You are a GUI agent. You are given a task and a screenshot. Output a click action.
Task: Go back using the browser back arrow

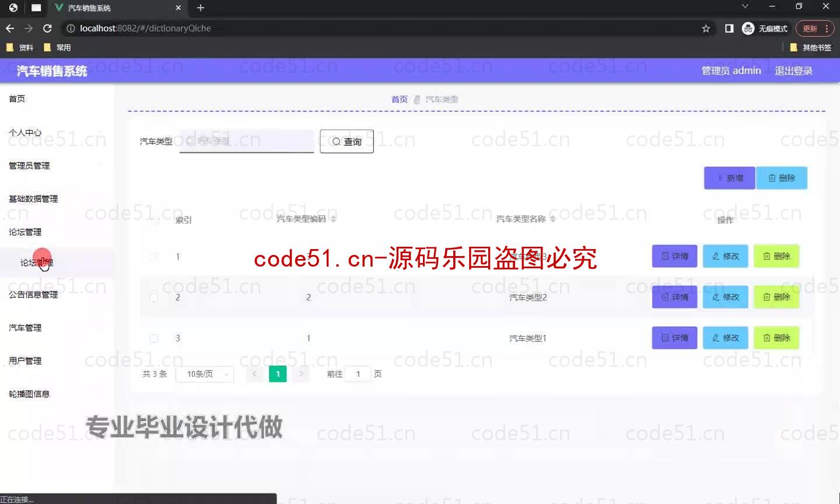pos(10,28)
